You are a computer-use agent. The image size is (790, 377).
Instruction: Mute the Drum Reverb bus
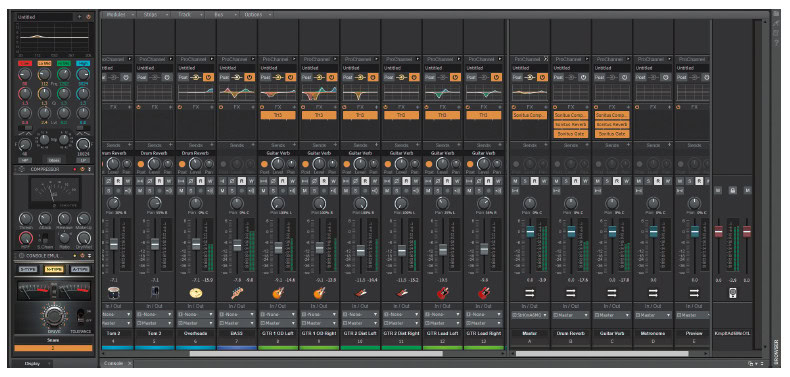(557, 181)
